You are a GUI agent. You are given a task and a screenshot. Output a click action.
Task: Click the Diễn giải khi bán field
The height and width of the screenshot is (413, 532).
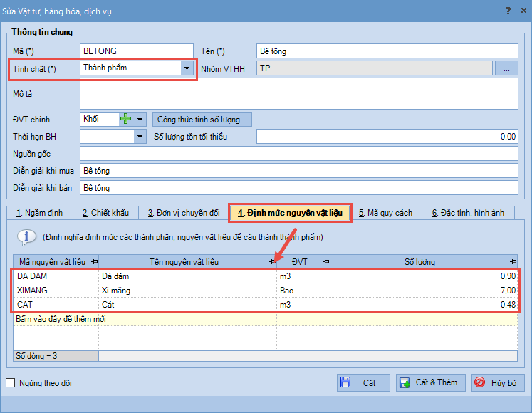pyautogui.click(x=299, y=188)
